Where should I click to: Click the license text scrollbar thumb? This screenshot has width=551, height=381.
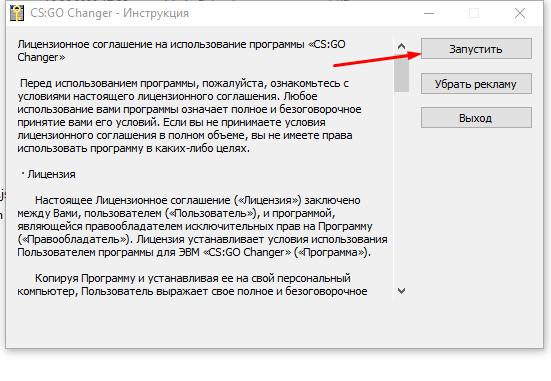tap(401, 73)
